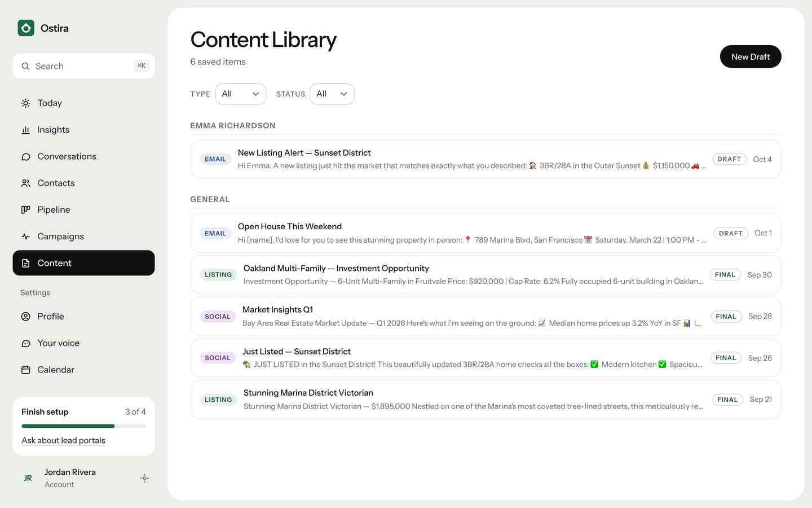Open Stunning Marina District Victorian listing
This screenshot has height=508, width=812.
[486, 400]
